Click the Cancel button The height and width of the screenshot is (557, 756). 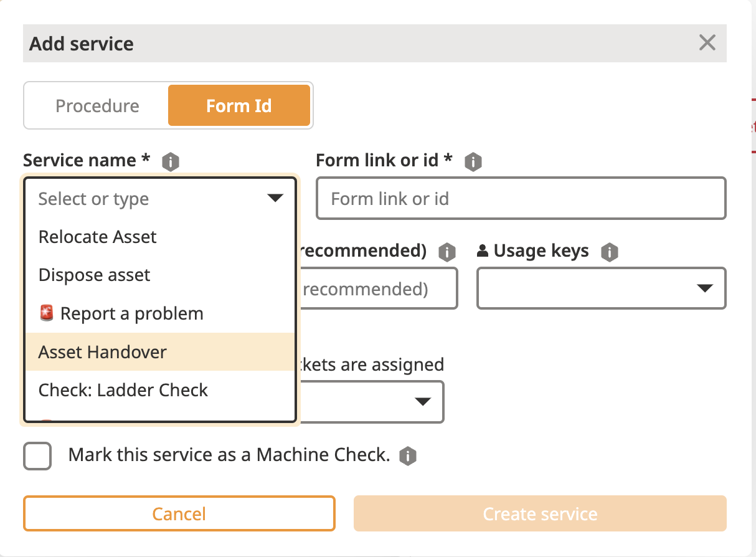pyautogui.click(x=179, y=513)
